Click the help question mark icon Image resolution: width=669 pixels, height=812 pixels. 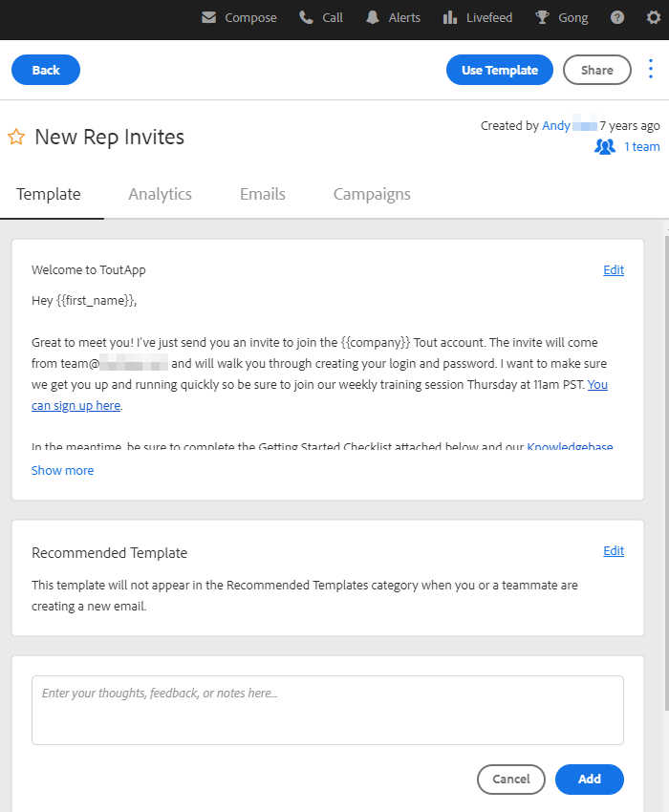coord(617,17)
